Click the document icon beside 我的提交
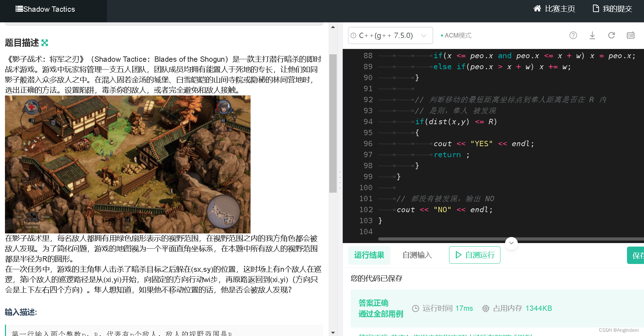644x336 pixels. pyautogui.click(x=596, y=9)
